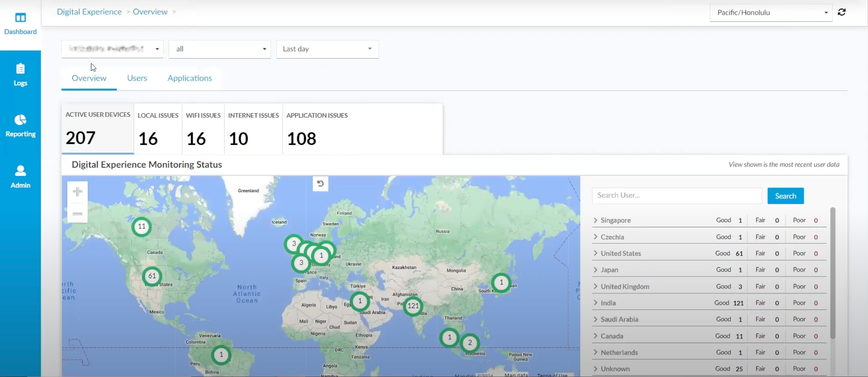The height and width of the screenshot is (377, 868).
Task: Expand the United Kingdom row
Action: [595, 286]
